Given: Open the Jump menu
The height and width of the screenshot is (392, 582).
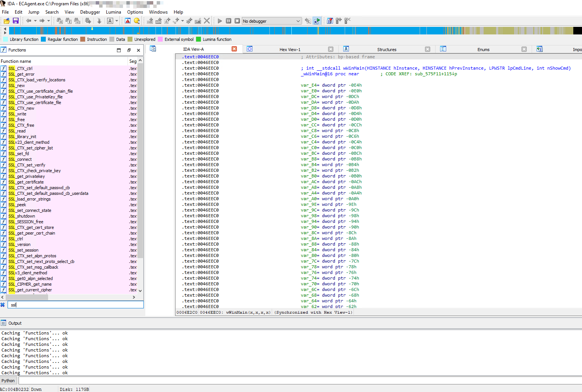Looking at the screenshot, I should 34,12.
